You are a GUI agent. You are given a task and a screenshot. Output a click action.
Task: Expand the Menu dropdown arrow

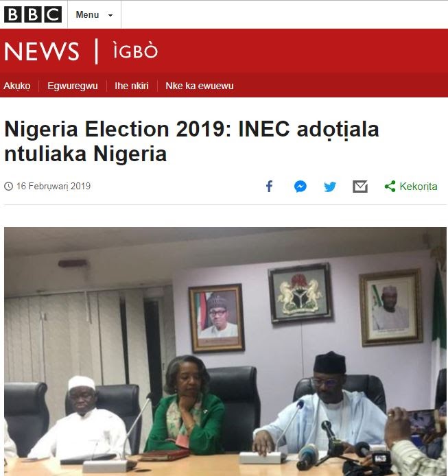coord(110,15)
